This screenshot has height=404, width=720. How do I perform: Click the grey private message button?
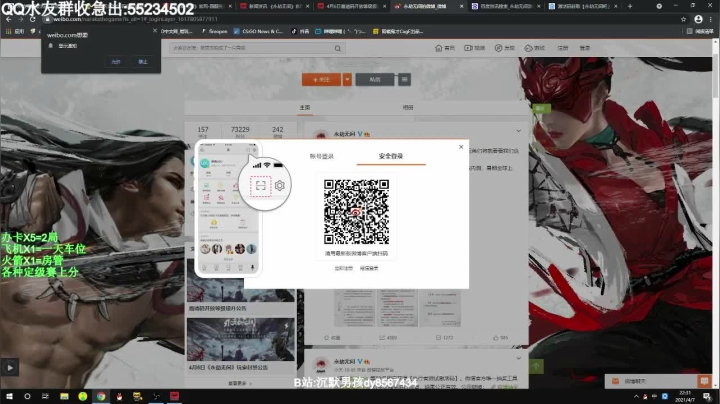(375, 79)
